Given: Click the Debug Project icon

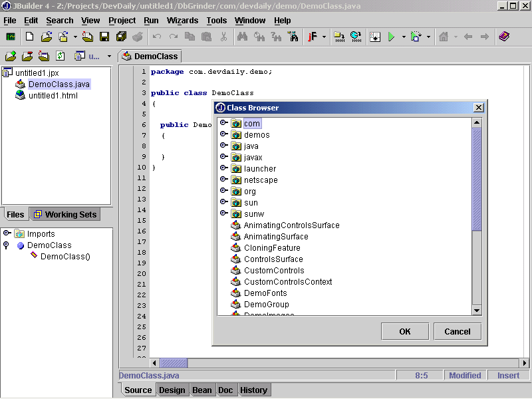Looking at the screenshot, I should (x=416, y=37).
